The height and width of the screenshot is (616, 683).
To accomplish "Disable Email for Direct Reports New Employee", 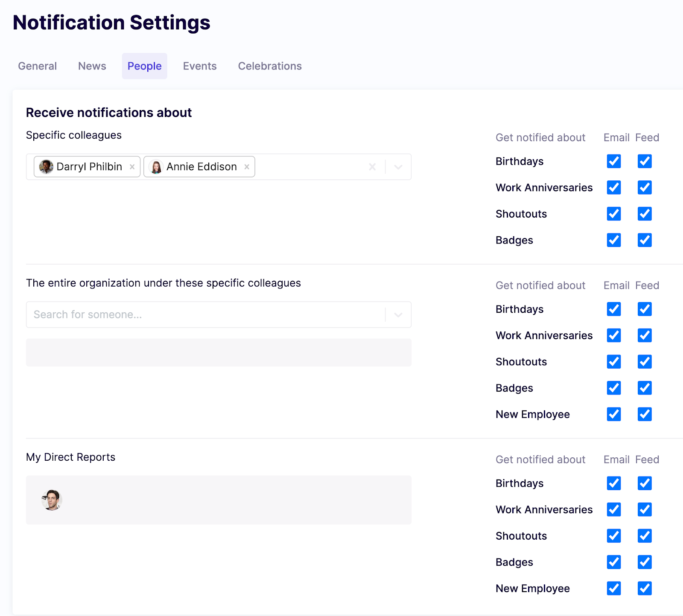I will (x=614, y=588).
